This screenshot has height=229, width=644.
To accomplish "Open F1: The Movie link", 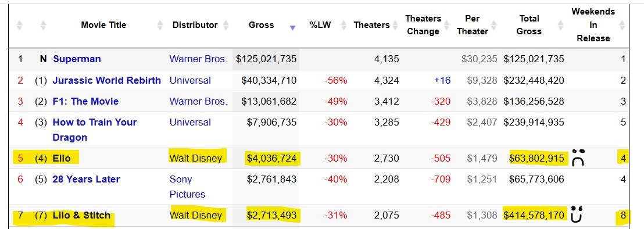I will (x=85, y=101).
